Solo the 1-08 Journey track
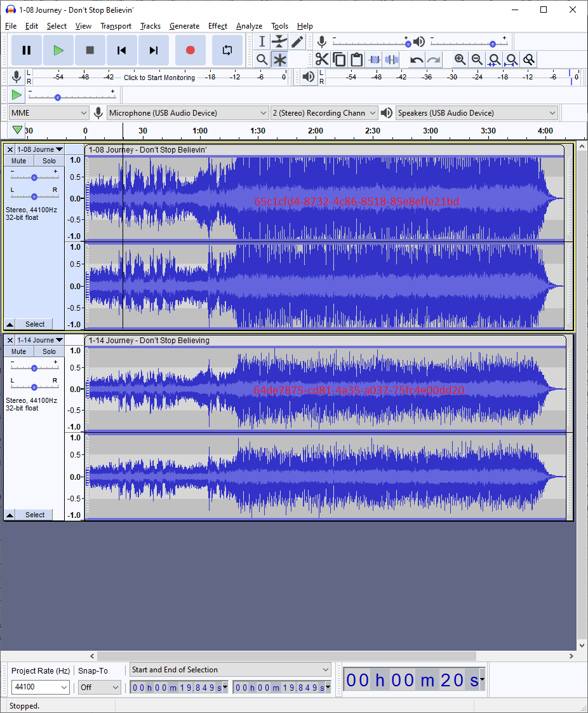The height and width of the screenshot is (713, 588). point(49,161)
